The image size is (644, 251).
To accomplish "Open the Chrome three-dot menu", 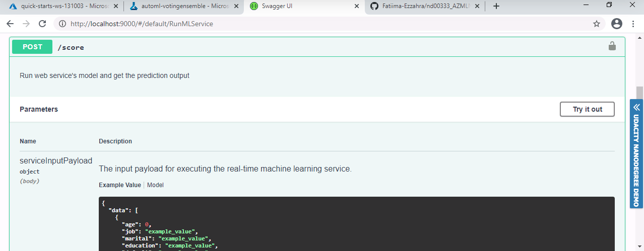I will [x=633, y=24].
